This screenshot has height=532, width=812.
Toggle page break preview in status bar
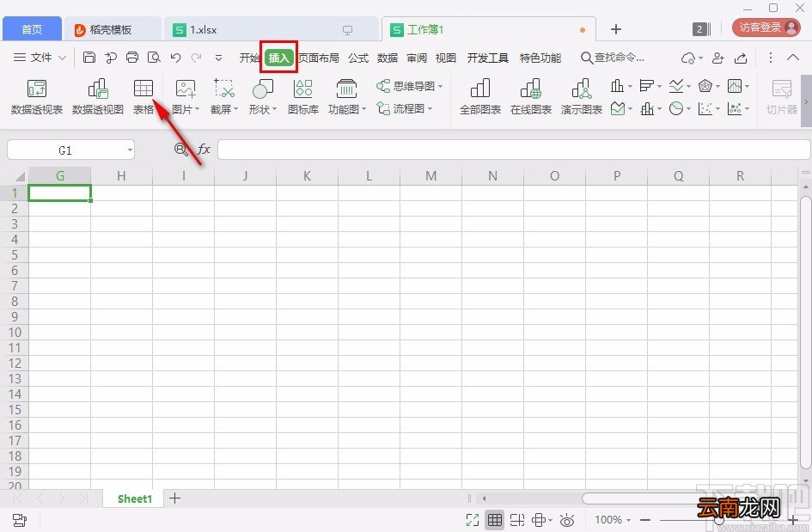(516, 520)
